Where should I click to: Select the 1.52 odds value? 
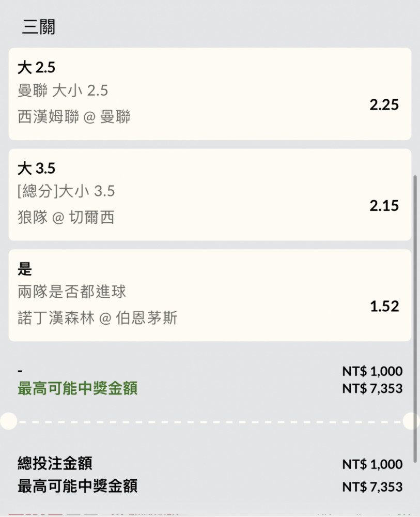[x=384, y=306]
